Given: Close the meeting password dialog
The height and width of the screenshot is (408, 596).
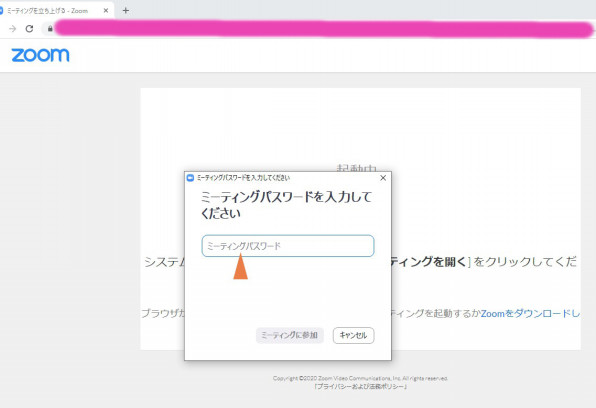Looking at the screenshot, I should click(383, 178).
